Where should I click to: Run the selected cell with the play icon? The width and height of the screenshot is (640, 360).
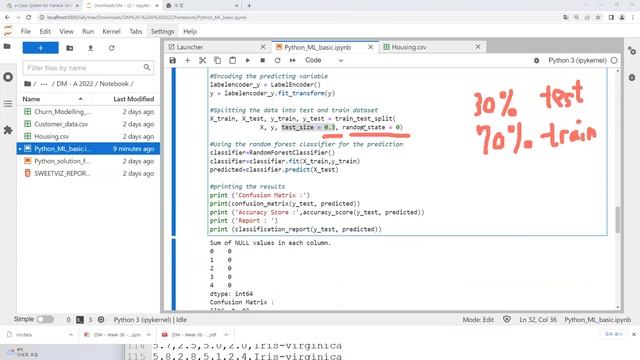click(x=248, y=60)
